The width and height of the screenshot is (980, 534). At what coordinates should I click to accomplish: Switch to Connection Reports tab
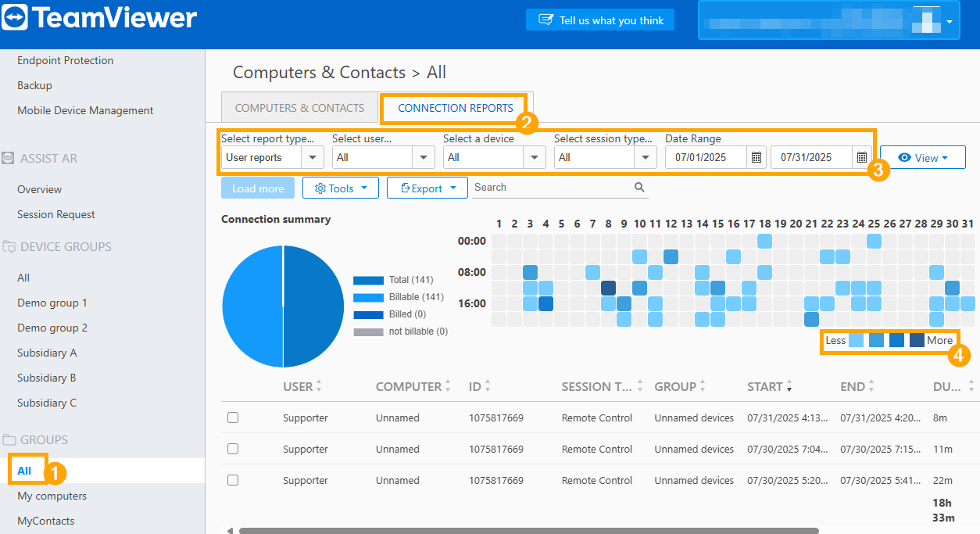tap(456, 108)
